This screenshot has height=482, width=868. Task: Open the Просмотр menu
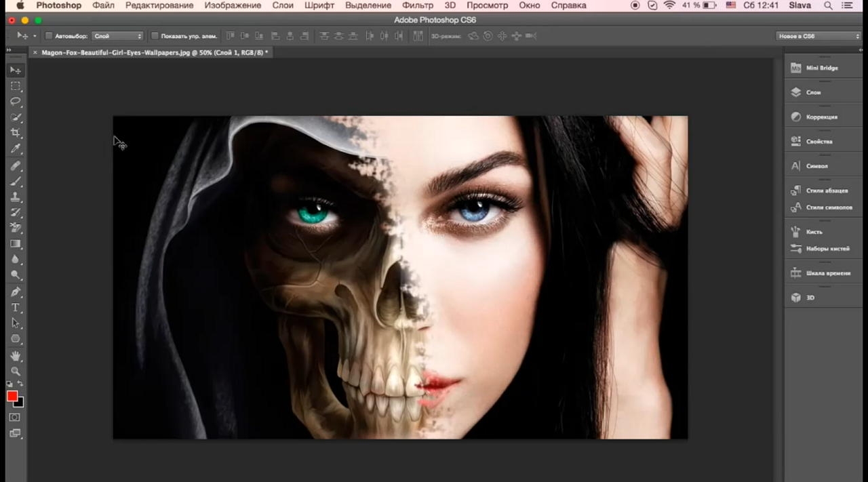click(487, 5)
